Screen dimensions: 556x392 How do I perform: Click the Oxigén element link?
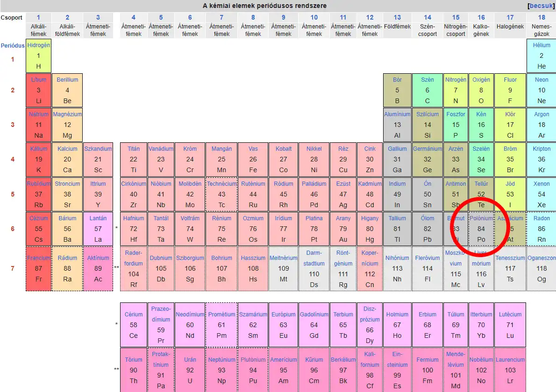tap(481, 80)
